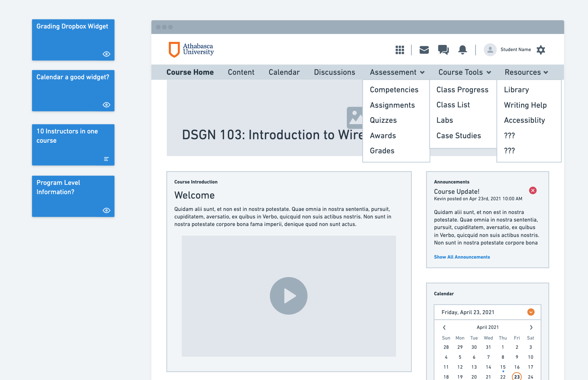Viewport: 588px width, 380px height.
Task: Open the mail envelope icon
Action: 424,50
